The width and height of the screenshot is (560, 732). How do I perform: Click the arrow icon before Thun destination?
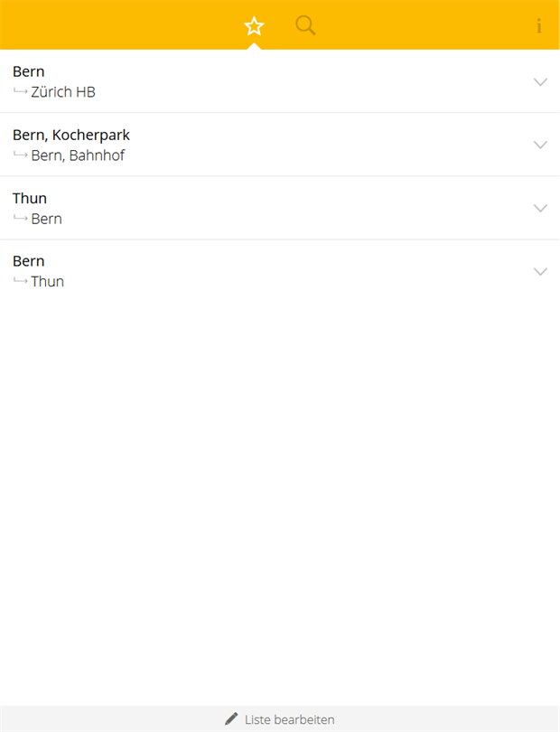click(21, 280)
